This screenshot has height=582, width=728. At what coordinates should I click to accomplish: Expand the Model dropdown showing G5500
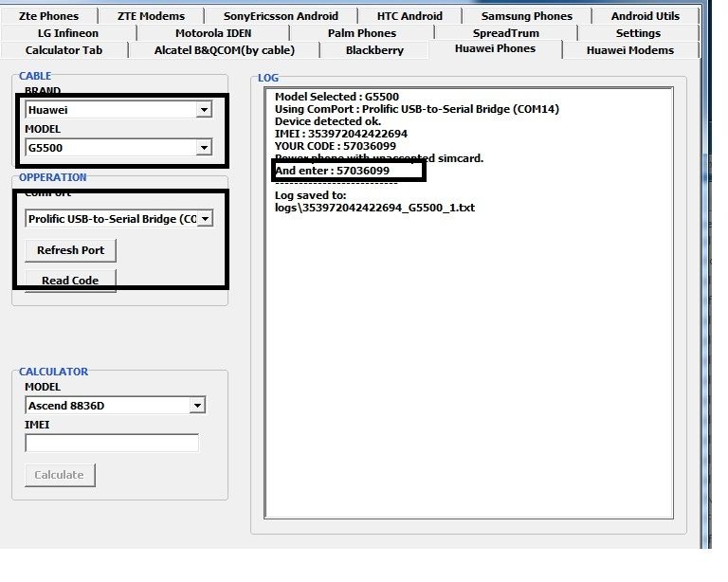coord(203,148)
